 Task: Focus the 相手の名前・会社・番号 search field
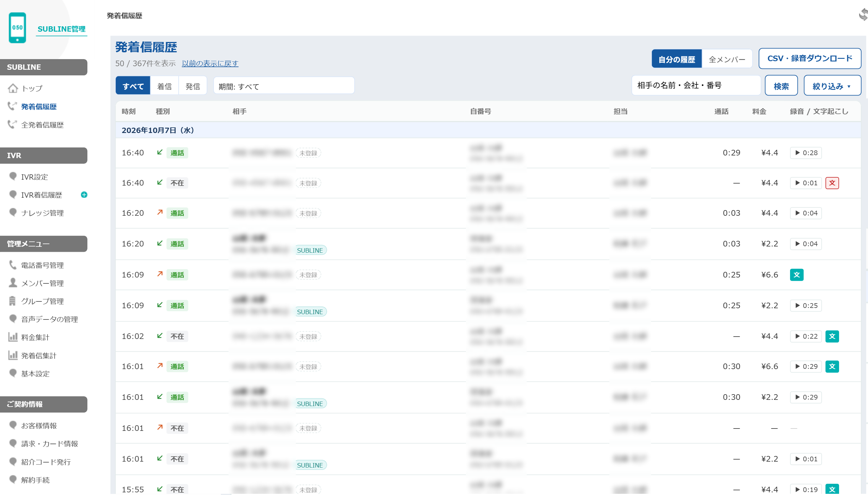click(x=696, y=85)
